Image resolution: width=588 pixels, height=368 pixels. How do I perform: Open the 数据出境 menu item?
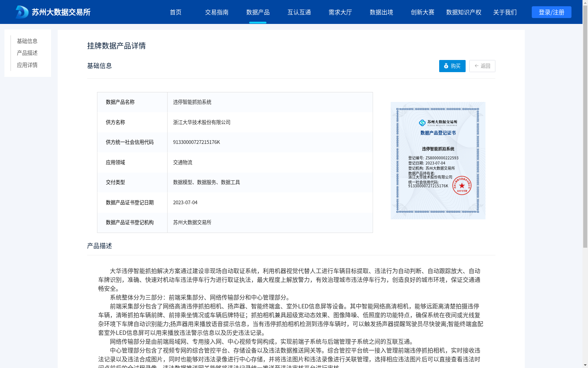tap(381, 12)
